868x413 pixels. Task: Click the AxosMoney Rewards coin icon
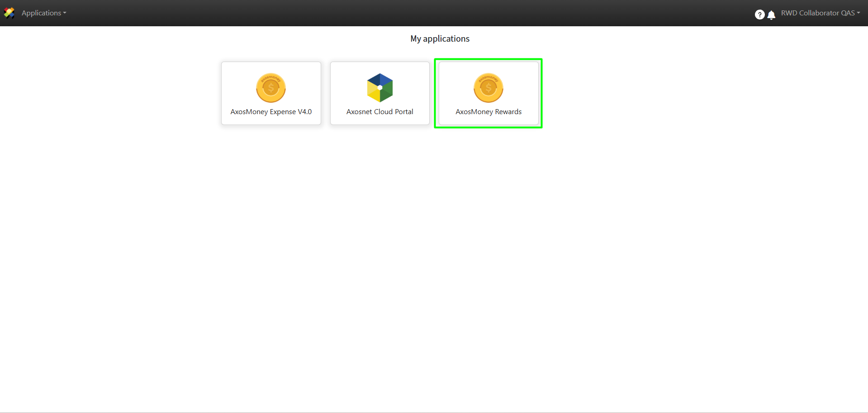point(489,88)
